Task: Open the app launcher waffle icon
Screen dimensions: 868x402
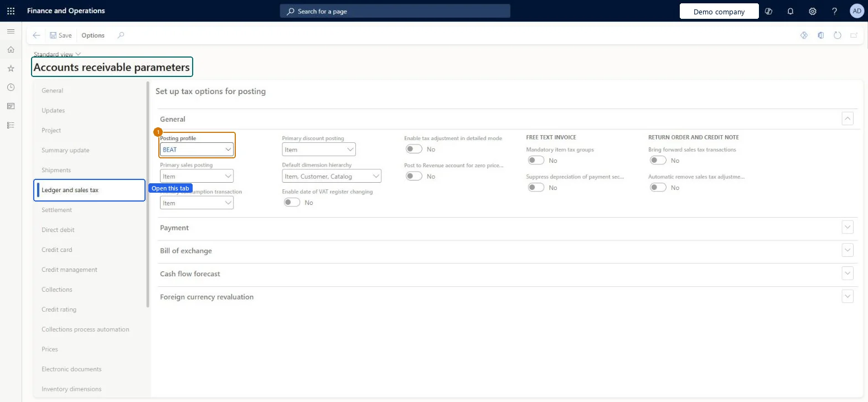Action: click(x=11, y=11)
